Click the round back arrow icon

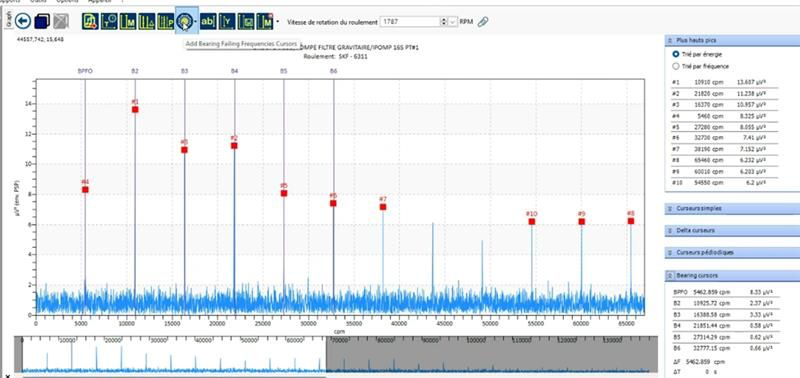(23, 21)
